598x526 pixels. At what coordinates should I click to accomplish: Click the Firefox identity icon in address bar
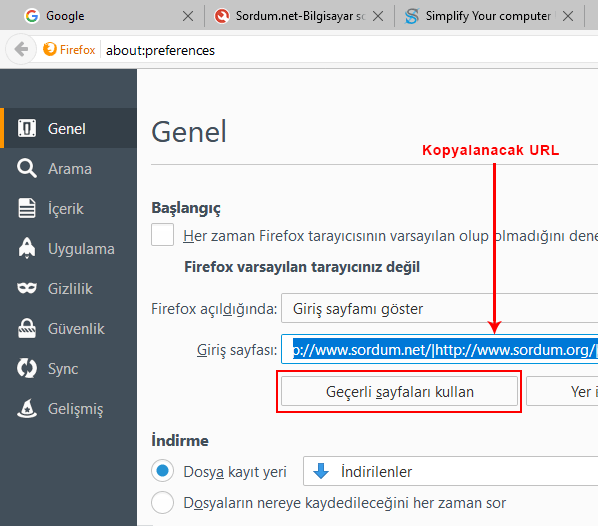pyautogui.click(x=50, y=49)
